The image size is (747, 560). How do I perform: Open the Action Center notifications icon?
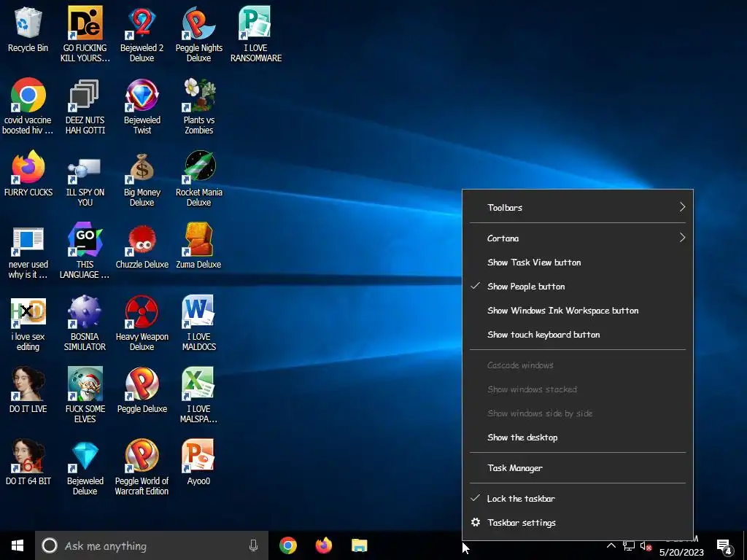click(724, 547)
